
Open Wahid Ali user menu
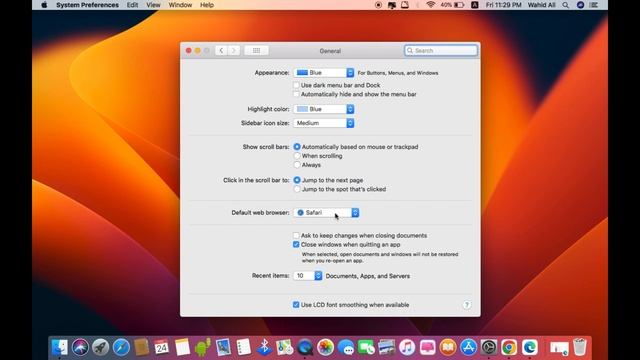click(542, 5)
